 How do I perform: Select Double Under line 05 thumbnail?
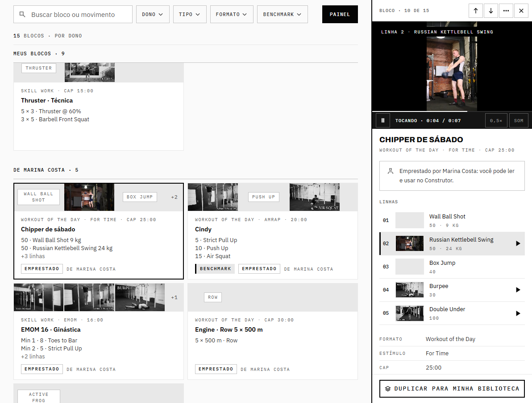tap(410, 313)
